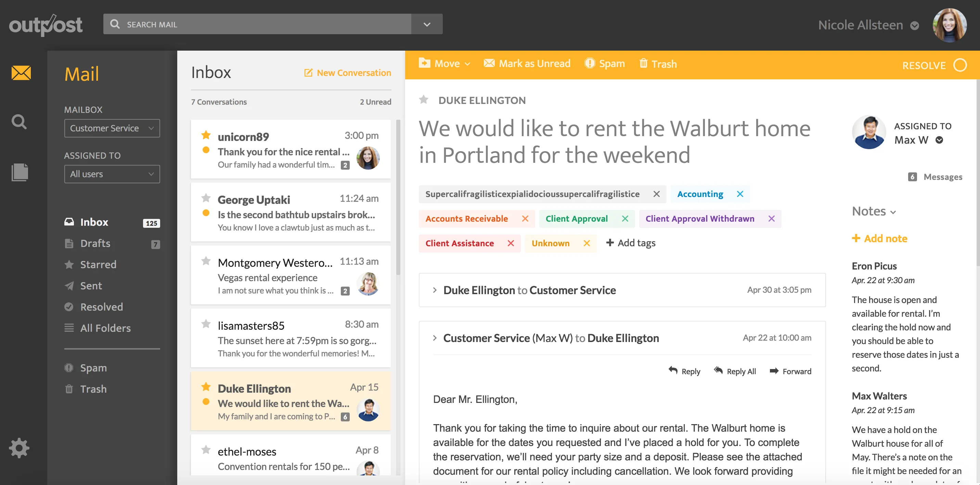Open the search icon in left sidebar
The width and height of the screenshot is (980, 485).
[19, 122]
